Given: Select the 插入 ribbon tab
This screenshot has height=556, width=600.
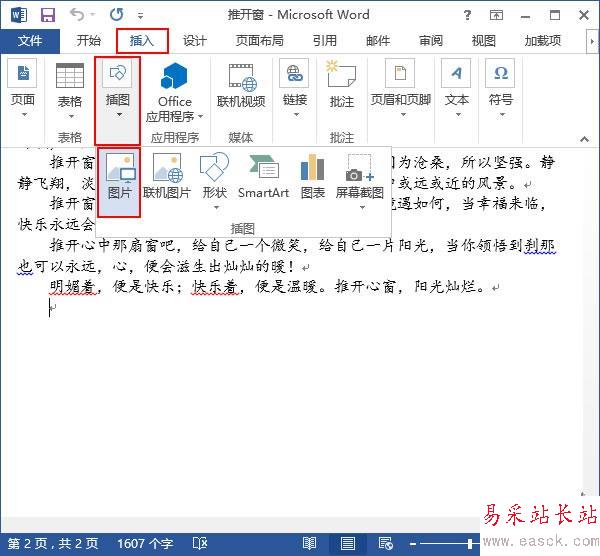Looking at the screenshot, I should point(142,41).
